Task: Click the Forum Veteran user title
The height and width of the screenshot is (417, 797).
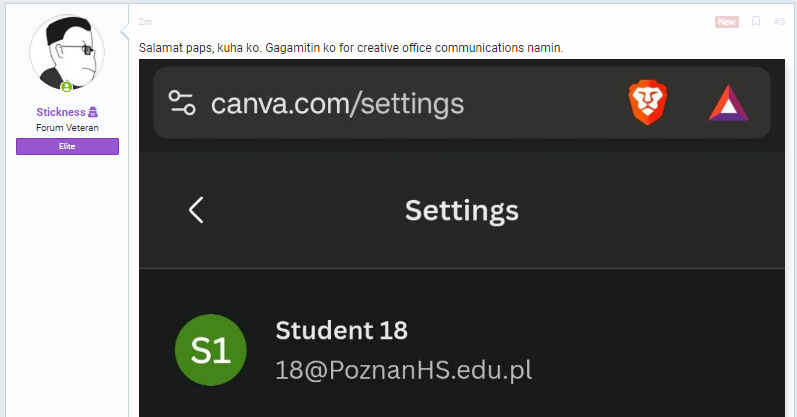Action: 67,128
